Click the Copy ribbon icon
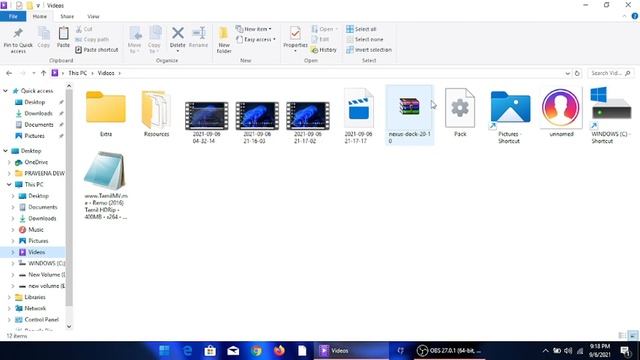 pyautogui.click(x=44, y=33)
